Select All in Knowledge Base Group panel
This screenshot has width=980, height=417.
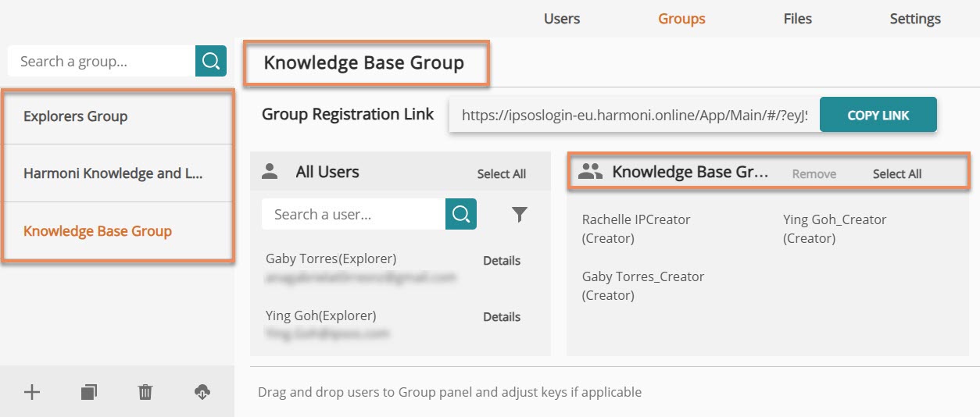tap(897, 174)
